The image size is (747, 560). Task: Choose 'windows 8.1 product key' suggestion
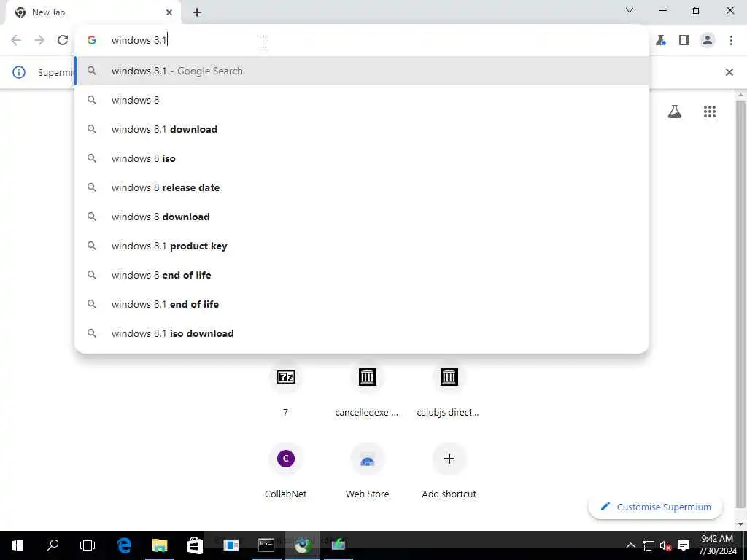tap(362, 246)
